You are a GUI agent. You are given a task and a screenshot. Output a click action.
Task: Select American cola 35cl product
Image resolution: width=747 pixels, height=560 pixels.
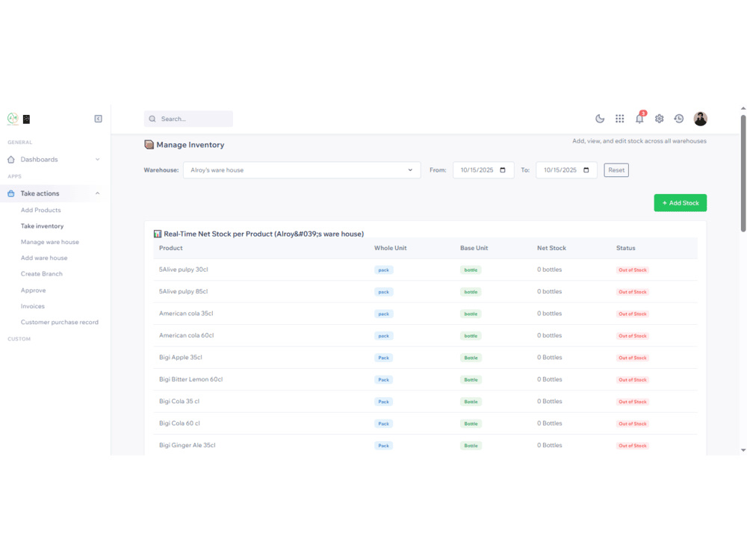tap(186, 314)
